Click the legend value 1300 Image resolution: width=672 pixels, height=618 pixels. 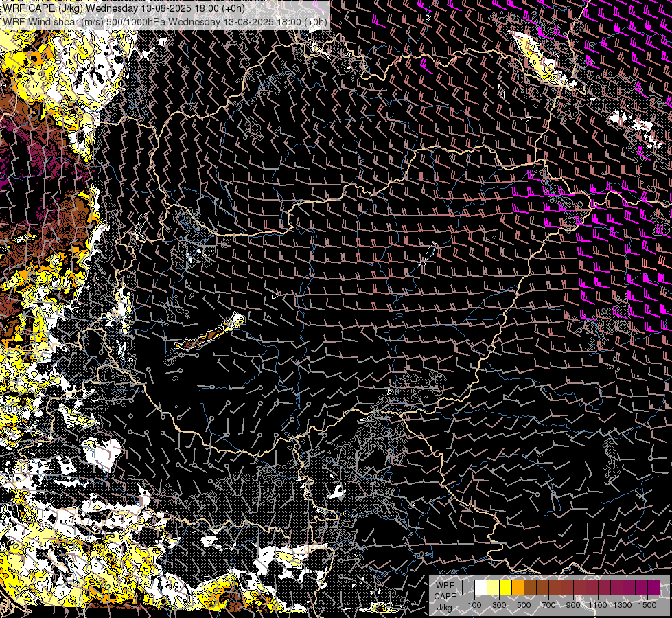[623, 605]
